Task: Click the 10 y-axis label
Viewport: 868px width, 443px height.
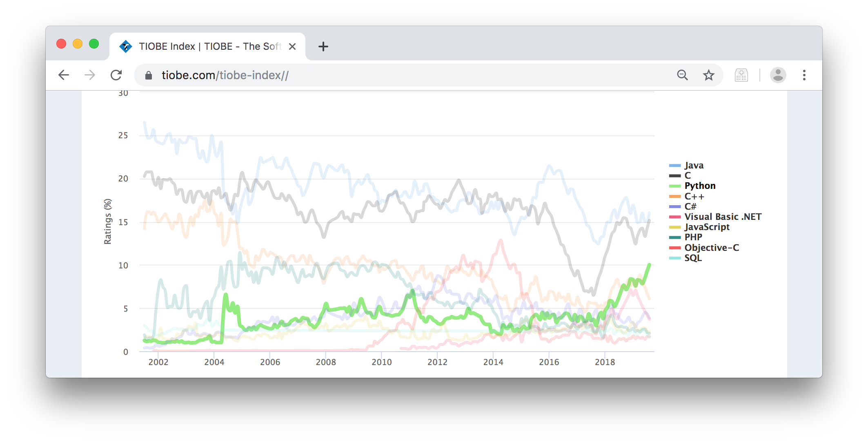Action: coord(123,266)
